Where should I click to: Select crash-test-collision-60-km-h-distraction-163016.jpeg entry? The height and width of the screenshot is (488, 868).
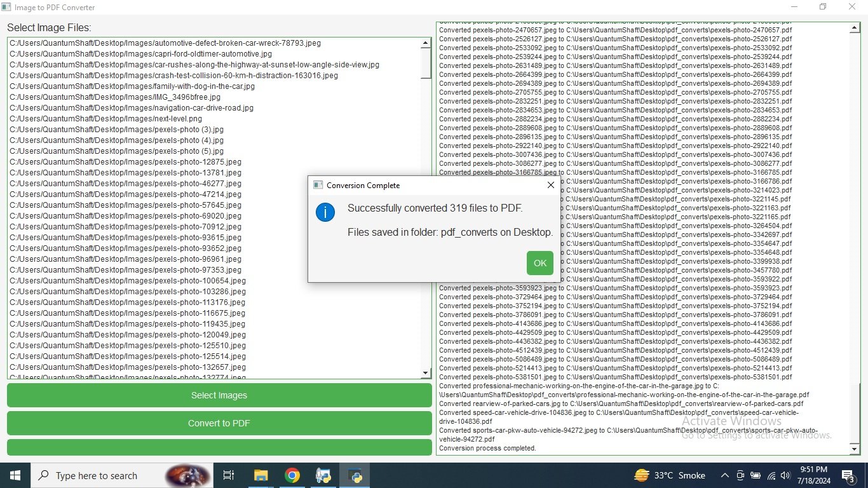[173, 76]
